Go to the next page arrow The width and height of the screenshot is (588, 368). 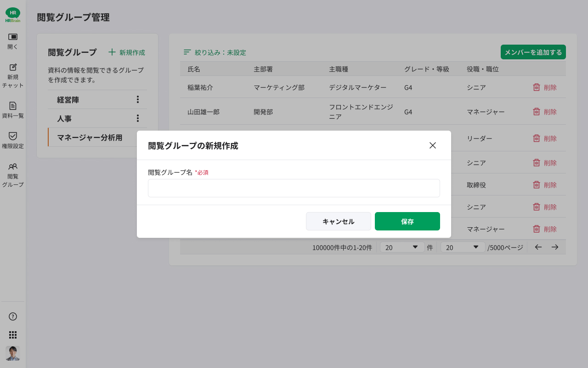coord(555,247)
